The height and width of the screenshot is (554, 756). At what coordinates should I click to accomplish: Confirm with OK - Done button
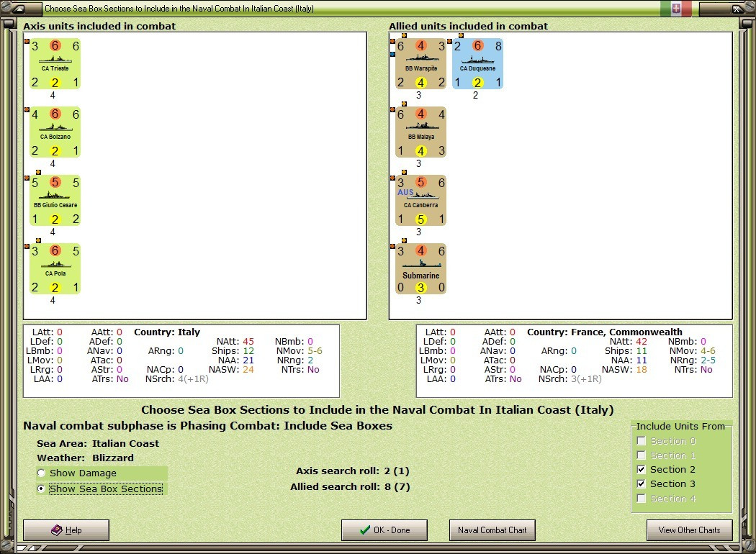pyautogui.click(x=384, y=530)
